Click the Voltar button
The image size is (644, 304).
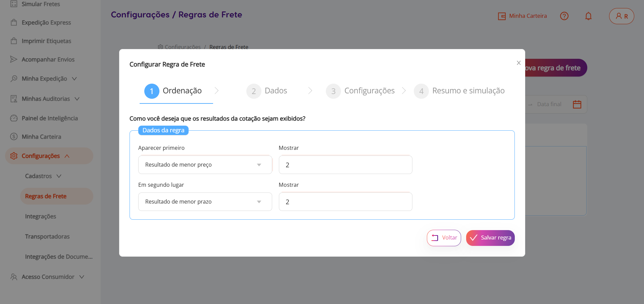pyautogui.click(x=444, y=238)
